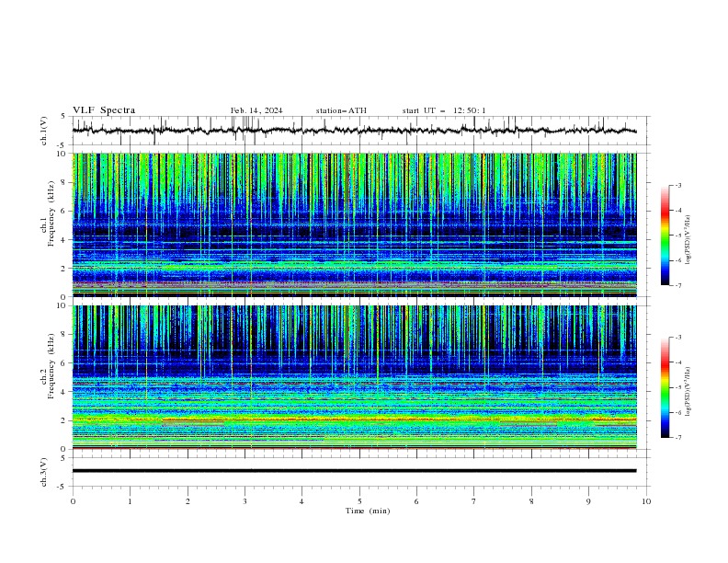Click time axis tick label "2"
728x563 pixels.
click(x=188, y=501)
